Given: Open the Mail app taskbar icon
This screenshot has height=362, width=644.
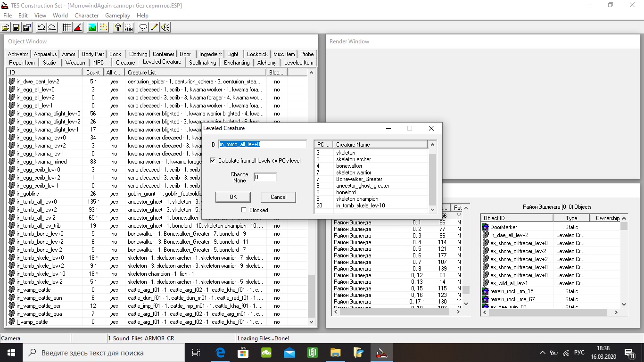Looking at the screenshot, I should point(289,353).
